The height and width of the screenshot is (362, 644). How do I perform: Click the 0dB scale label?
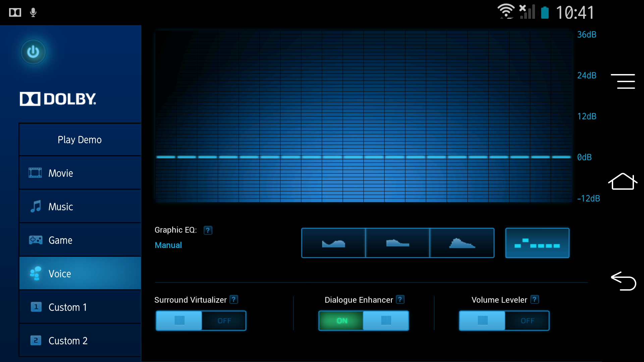(584, 157)
